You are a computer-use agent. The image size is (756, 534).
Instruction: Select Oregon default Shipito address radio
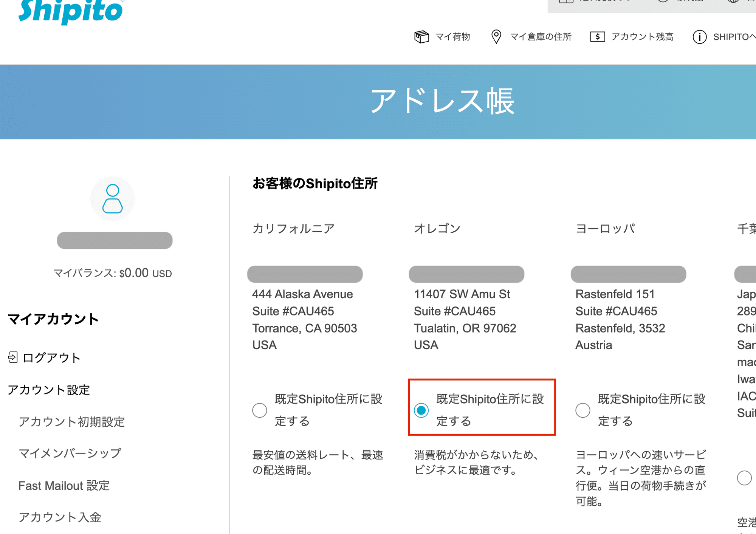[421, 410]
